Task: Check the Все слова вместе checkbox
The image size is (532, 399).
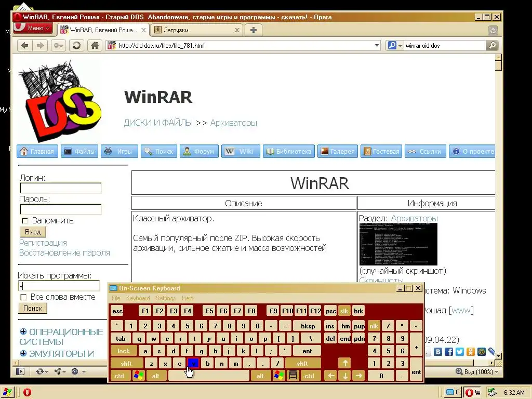Action: pyautogui.click(x=23, y=298)
